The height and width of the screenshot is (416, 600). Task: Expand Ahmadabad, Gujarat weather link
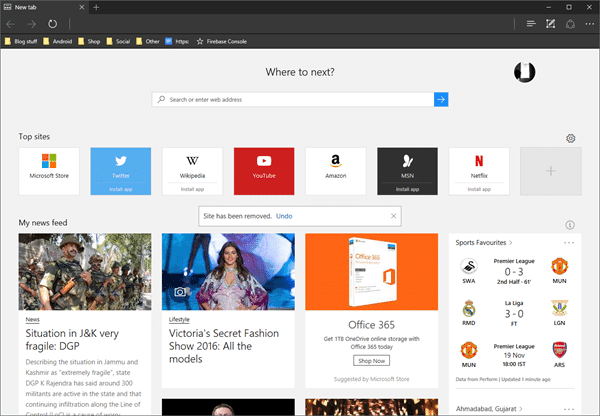(x=489, y=409)
